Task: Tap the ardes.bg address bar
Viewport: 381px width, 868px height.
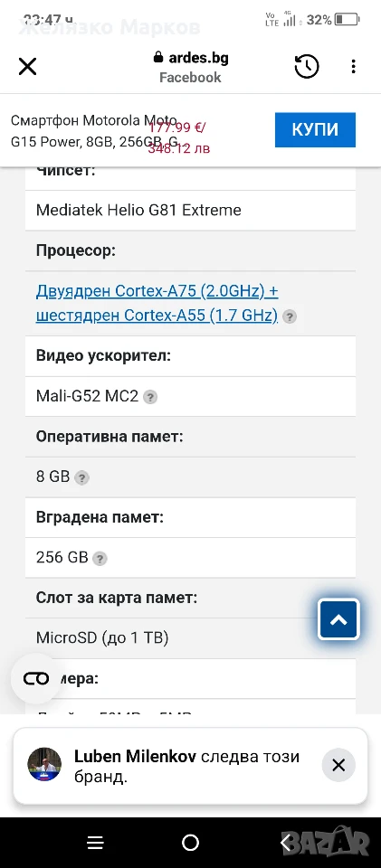Action: 190,67
